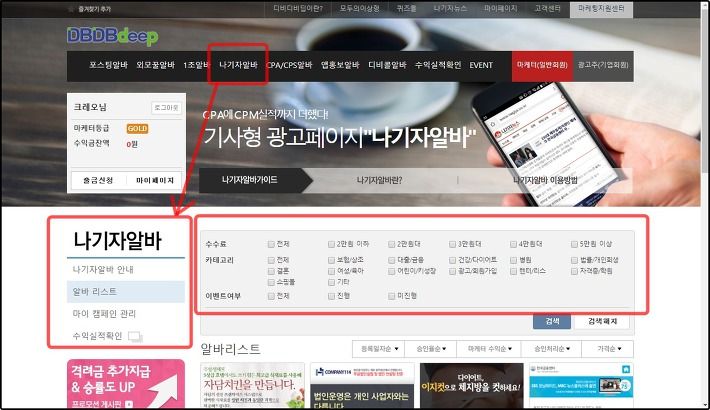The width and height of the screenshot is (710, 410).
Task: Check the 여성/육아 category checkbox
Action: pos(331,271)
